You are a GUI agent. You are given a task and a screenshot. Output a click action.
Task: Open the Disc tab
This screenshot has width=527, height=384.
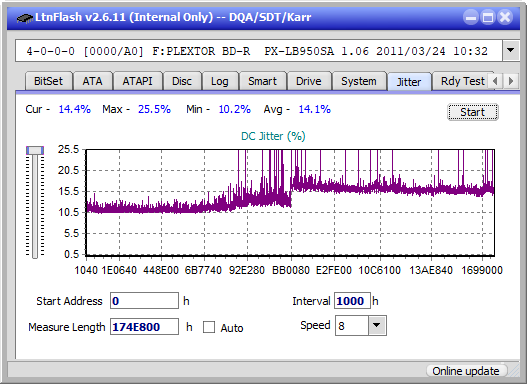point(182,81)
